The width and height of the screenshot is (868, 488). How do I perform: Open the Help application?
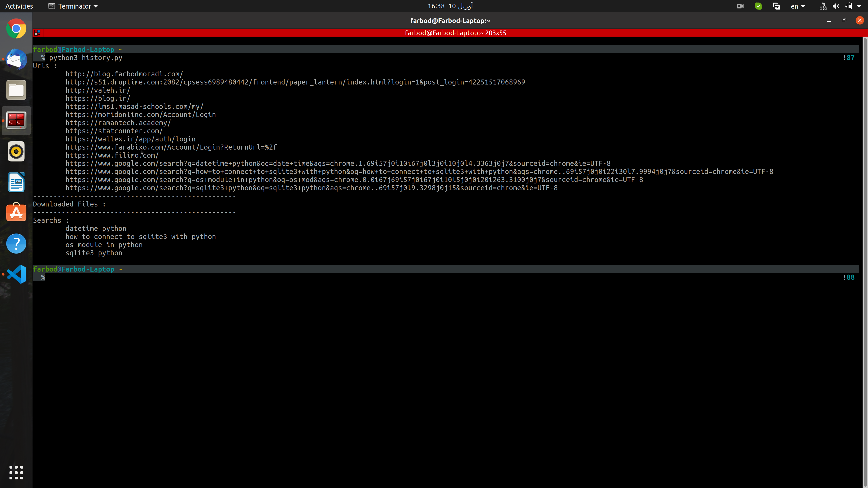click(16, 243)
